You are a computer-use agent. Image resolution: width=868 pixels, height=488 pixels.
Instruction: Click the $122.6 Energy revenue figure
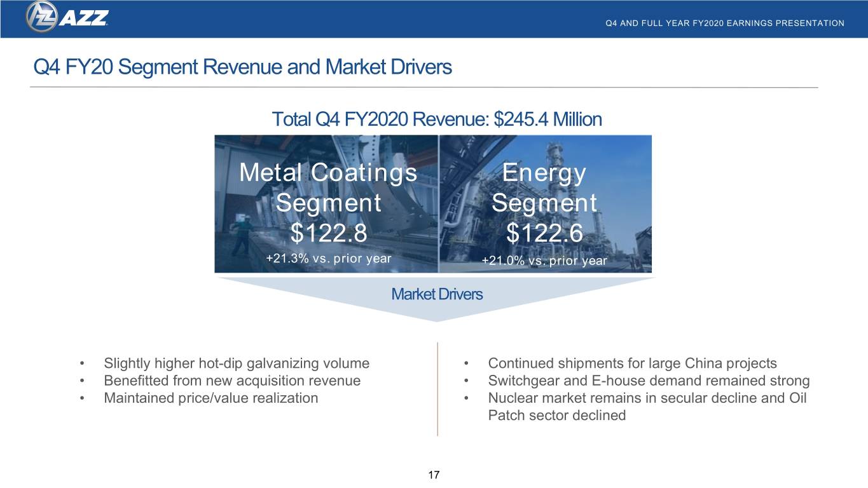(544, 234)
